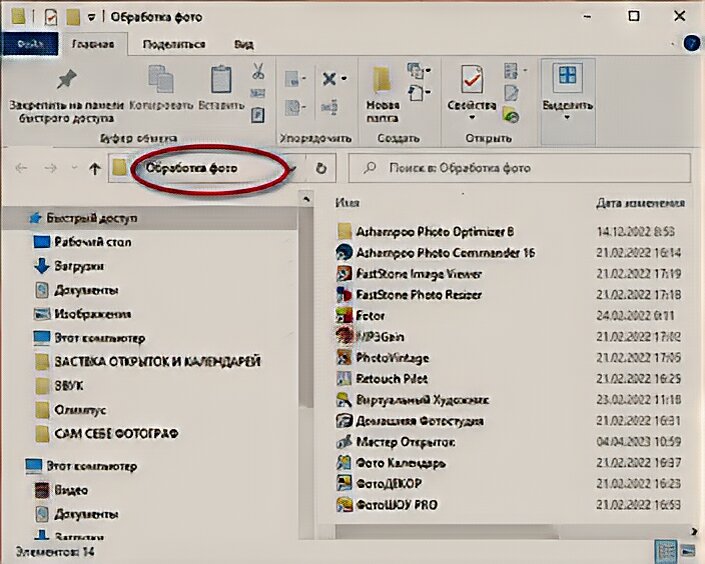
Task: Click the Обработка фото address path
Action: tap(192, 168)
